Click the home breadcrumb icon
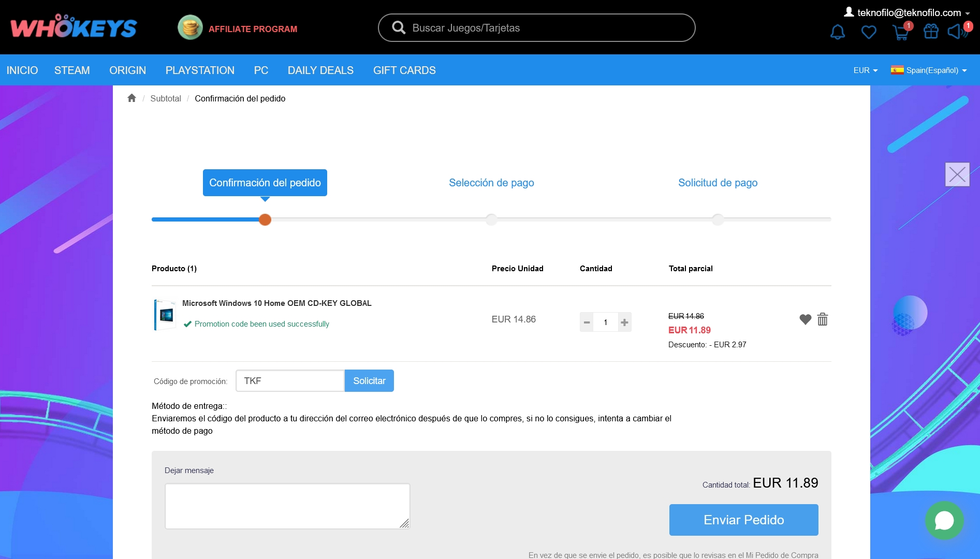This screenshot has width=980, height=559. point(131,98)
